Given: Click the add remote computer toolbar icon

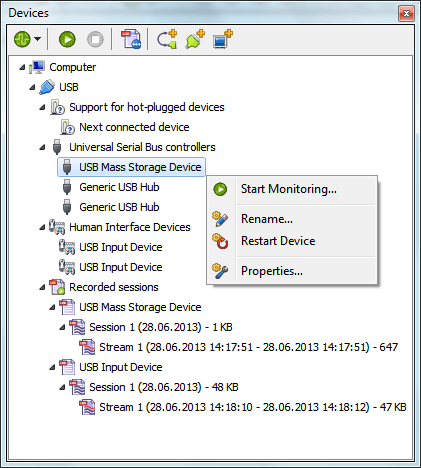Looking at the screenshot, I should [x=223, y=39].
